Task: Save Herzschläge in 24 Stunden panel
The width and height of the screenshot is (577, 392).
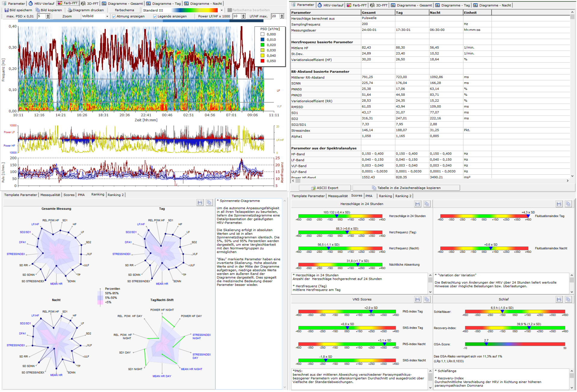Action: 417,204
